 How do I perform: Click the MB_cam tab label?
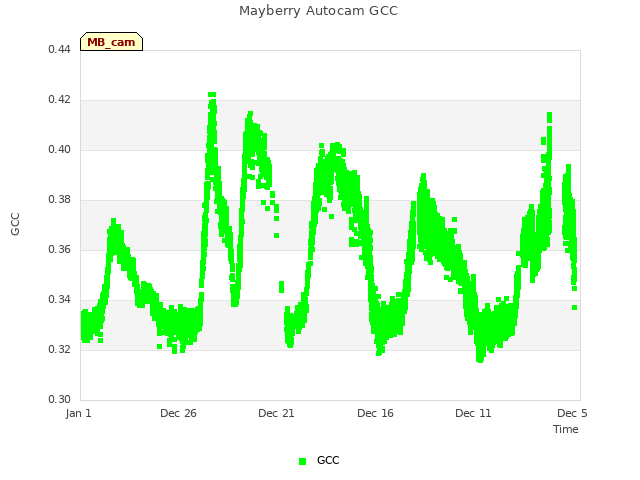tap(111, 42)
